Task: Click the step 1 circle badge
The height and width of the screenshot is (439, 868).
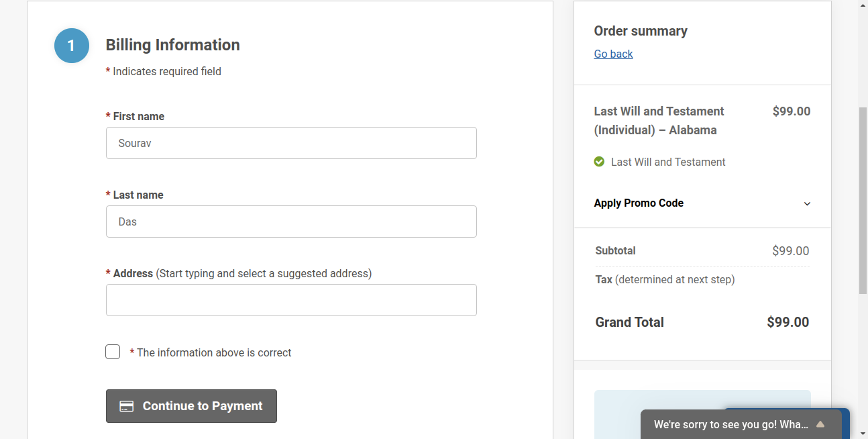Action: click(x=72, y=46)
